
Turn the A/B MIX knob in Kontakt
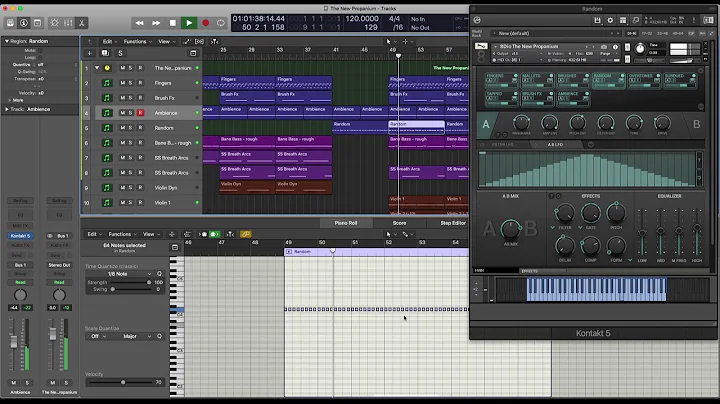[510, 229]
